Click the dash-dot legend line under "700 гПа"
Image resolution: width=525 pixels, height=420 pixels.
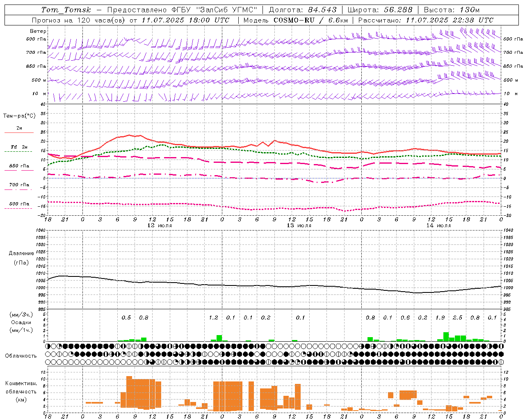[18, 189]
